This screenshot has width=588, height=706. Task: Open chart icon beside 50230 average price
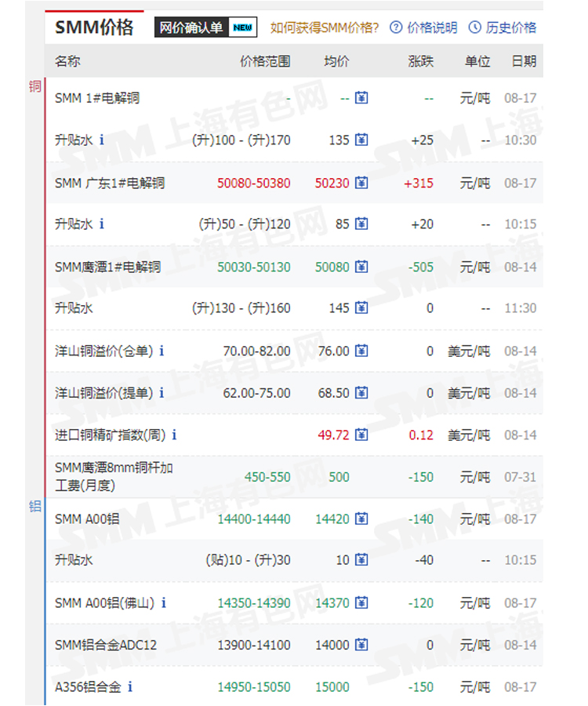coord(361,183)
